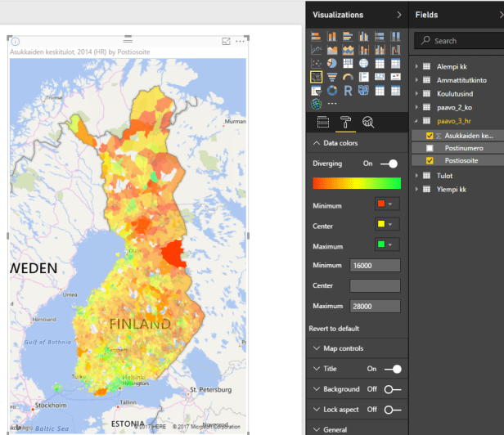Open the Analytics magnifier tab
Viewport: 504px width, 435px height.
point(368,123)
